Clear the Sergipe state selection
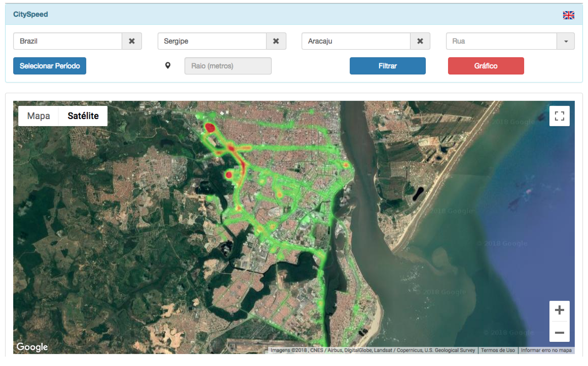 tap(276, 41)
